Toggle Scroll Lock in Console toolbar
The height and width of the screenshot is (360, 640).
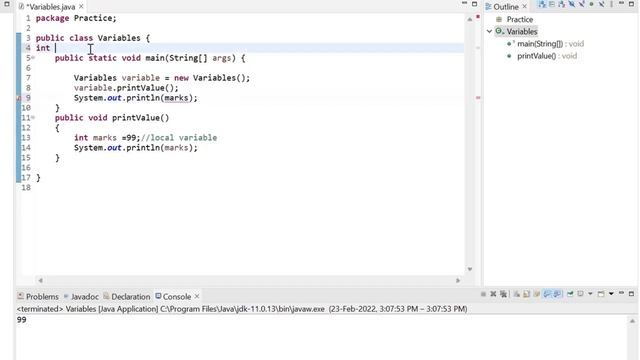point(527,294)
